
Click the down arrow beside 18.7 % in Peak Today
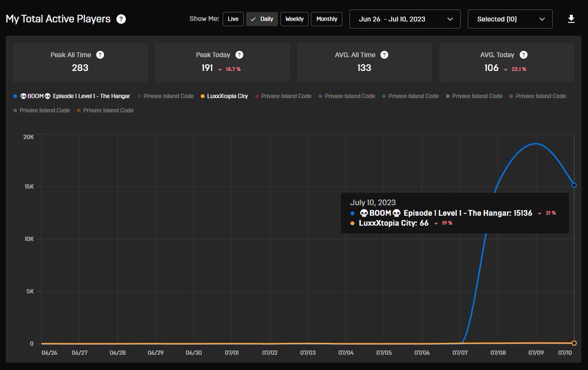tap(220, 69)
